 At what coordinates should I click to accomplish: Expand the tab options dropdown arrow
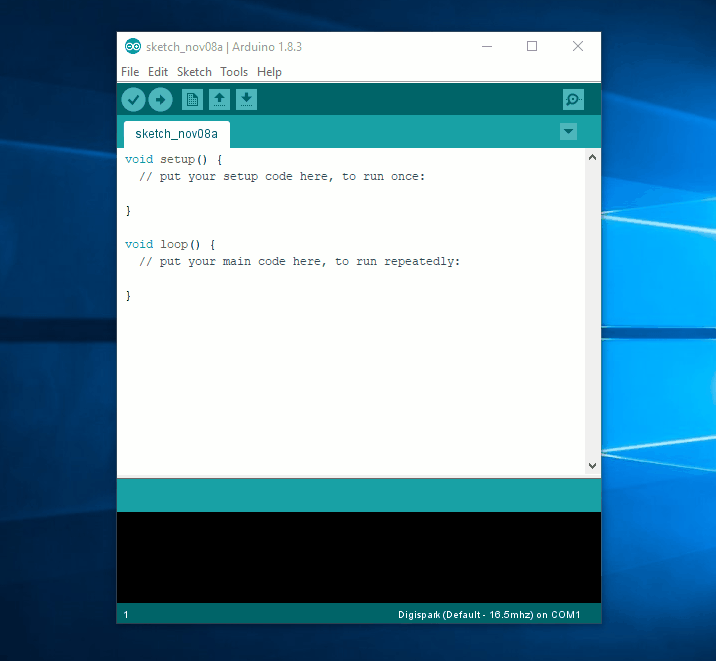pyautogui.click(x=568, y=132)
